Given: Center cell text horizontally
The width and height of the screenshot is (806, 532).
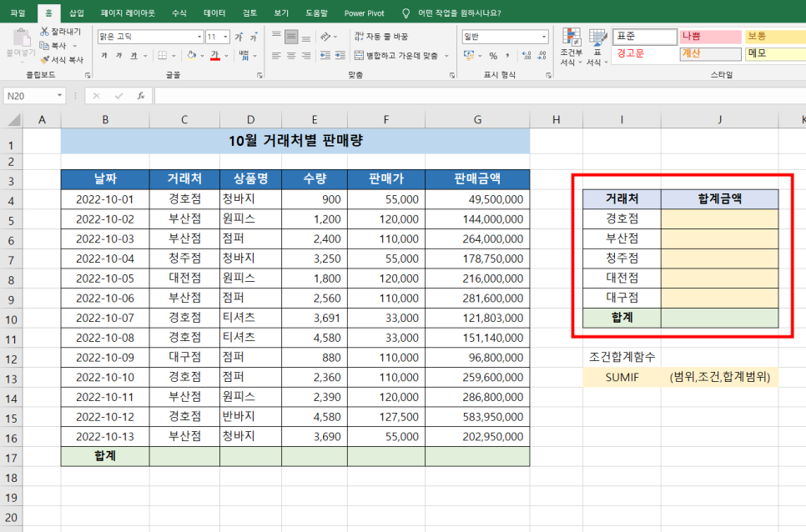Looking at the screenshot, I should [291, 56].
